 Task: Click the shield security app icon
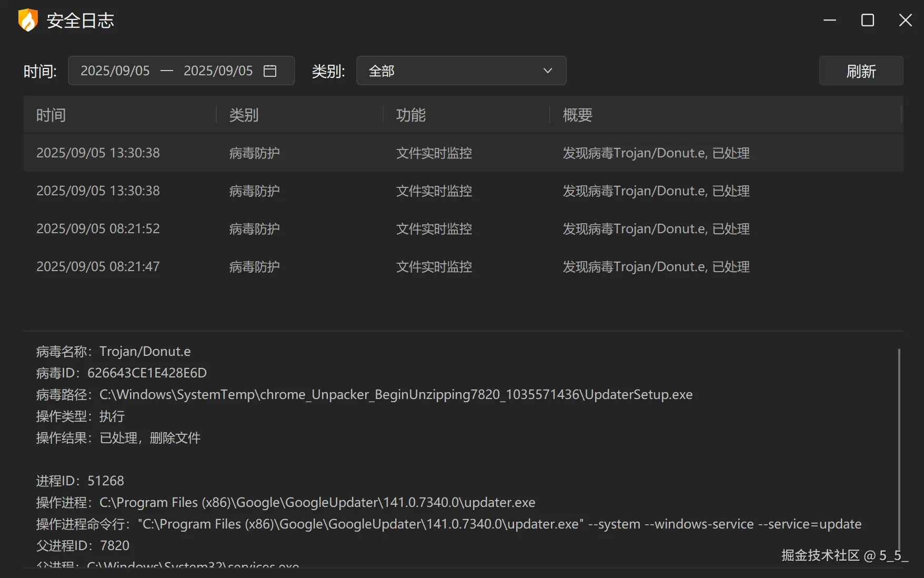27,19
